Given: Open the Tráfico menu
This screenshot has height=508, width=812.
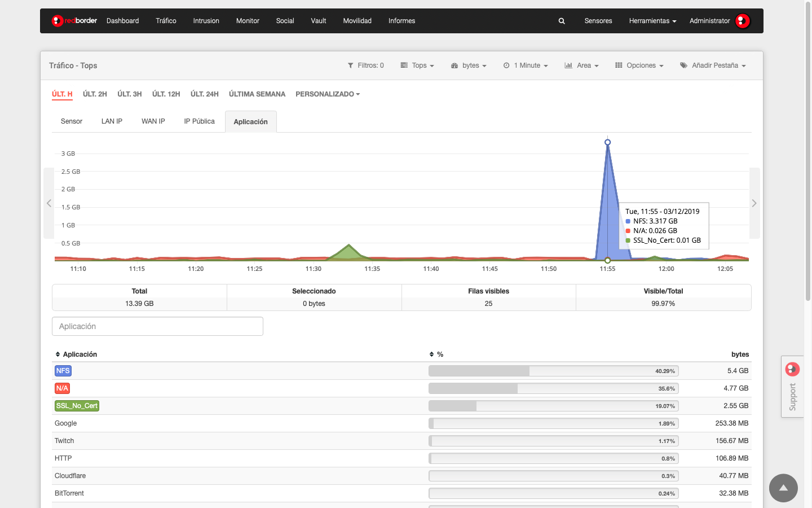Looking at the screenshot, I should coord(166,21).
